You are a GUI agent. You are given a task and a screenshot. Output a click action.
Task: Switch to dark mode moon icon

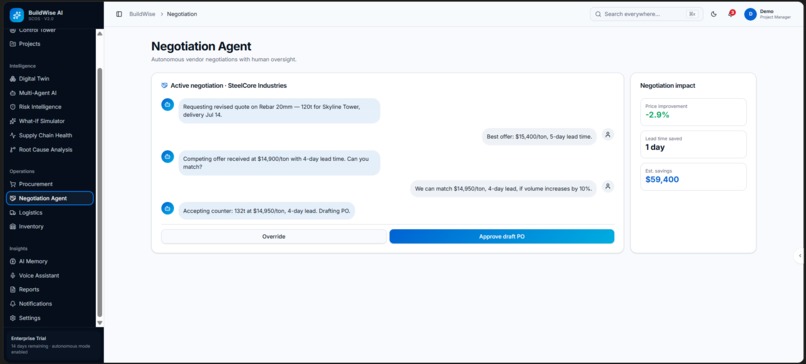pos(713,14)
